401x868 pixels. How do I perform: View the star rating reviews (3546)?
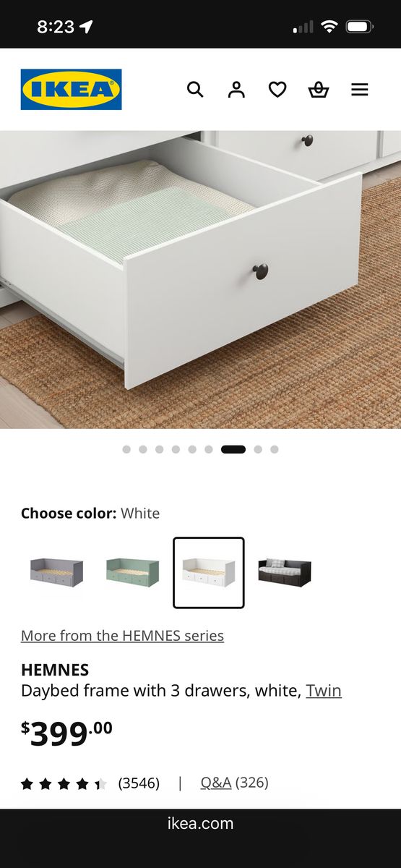(x=90, y=783)
